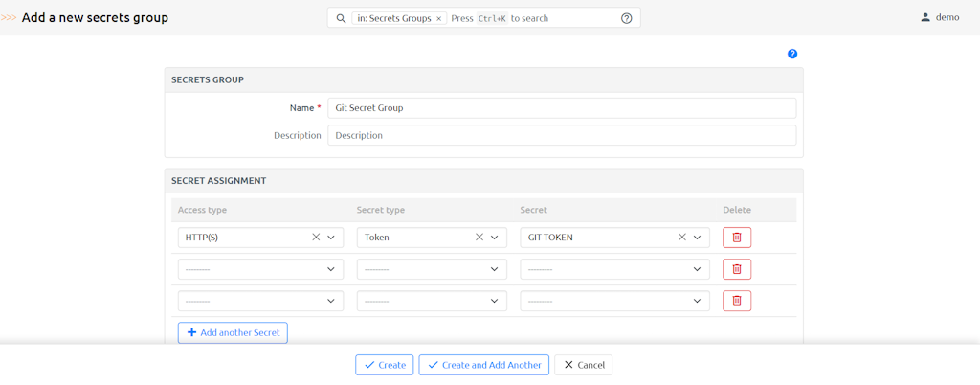The image size is (980, 385).
Task: Clear the Token secret type selection
Action: pos(479,238)
